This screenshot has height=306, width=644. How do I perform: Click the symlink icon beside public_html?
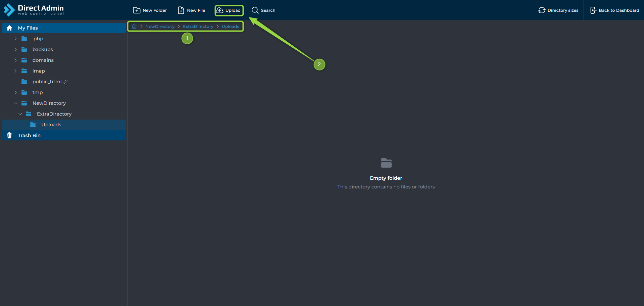point(65,82)
